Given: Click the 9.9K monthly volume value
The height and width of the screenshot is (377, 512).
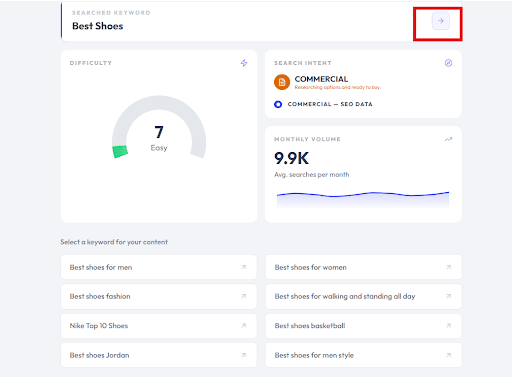Looking at the screenshot, I should [x=292, y=158].
